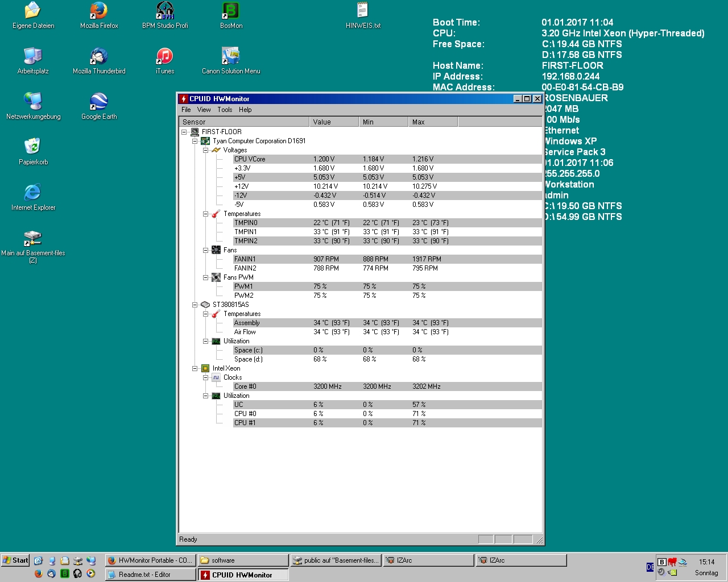Click Firefox quick launch icon in taskbar
Image resolution: width=728 pixels, height=582 pixels.
[x=38, y=573]
